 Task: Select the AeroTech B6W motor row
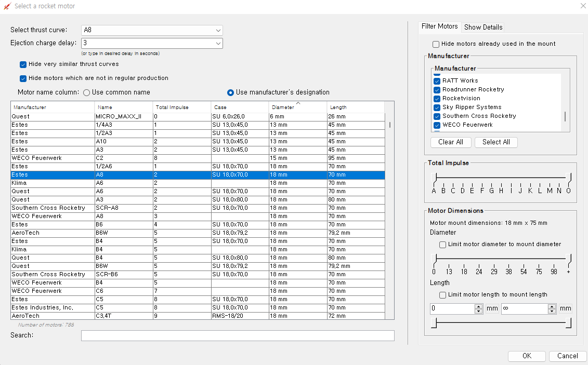click(x=198, y=233)
